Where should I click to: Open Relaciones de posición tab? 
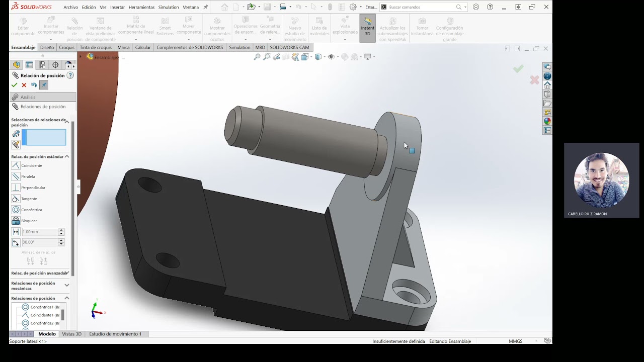coord(43,107)
